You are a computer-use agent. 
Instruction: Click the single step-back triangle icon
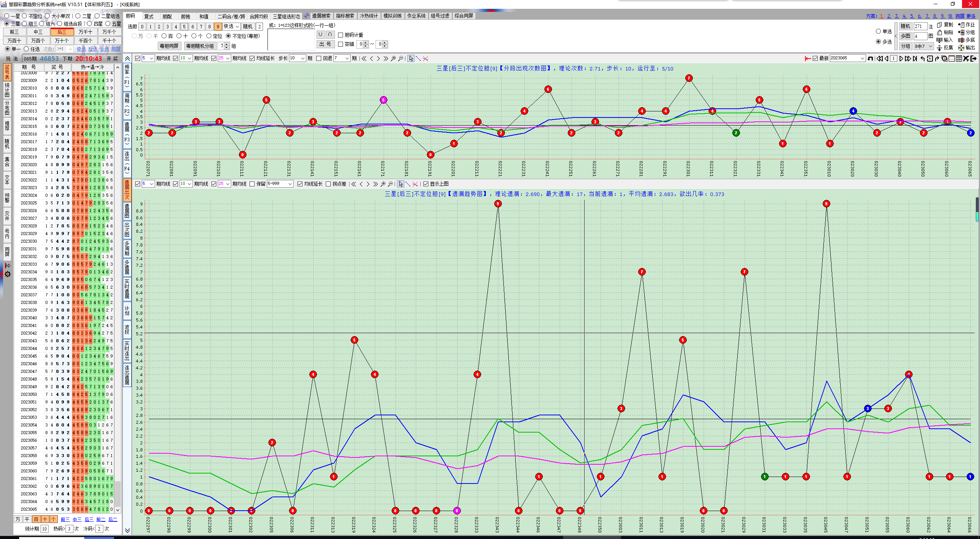pyautogui.click(x=887, y=58)
